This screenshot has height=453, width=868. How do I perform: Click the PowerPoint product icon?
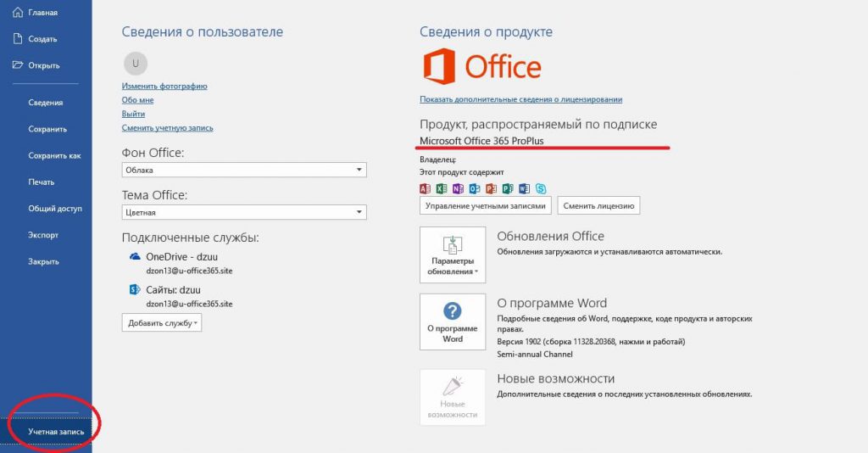click(491, 188)
